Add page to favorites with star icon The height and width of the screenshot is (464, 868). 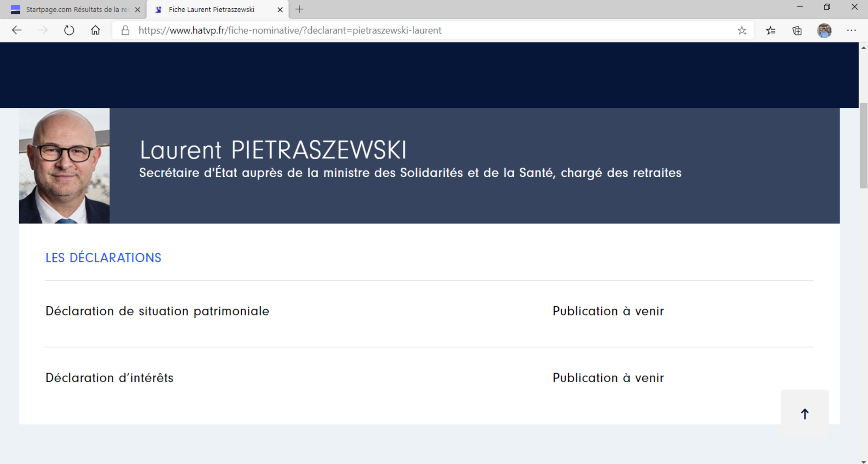742,30
